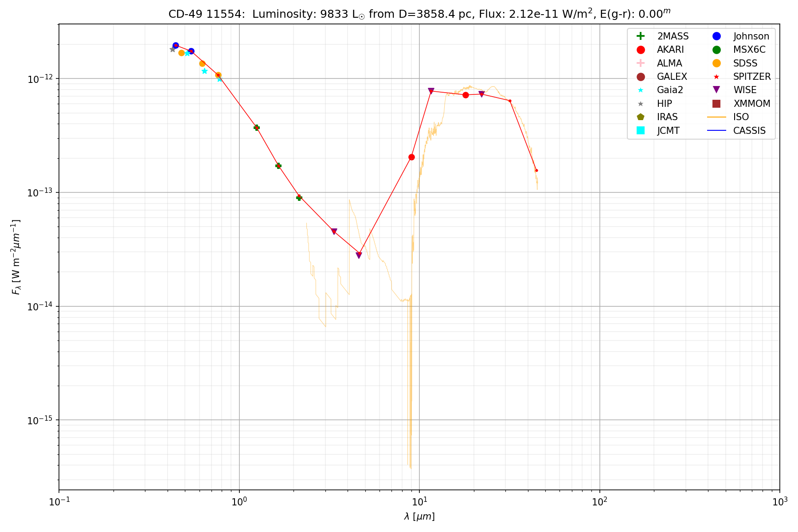Click the Johnson legend label text
Screen dimensions: 798x532
(x=751, y=36)
